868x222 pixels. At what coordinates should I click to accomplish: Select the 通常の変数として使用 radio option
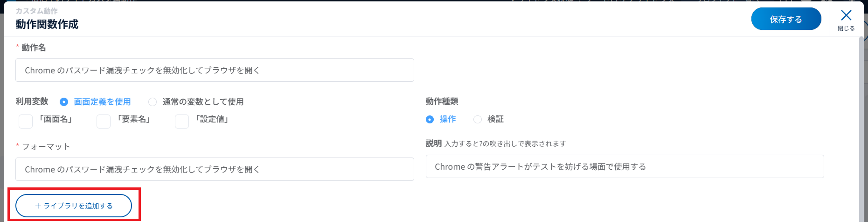point(153,102)
